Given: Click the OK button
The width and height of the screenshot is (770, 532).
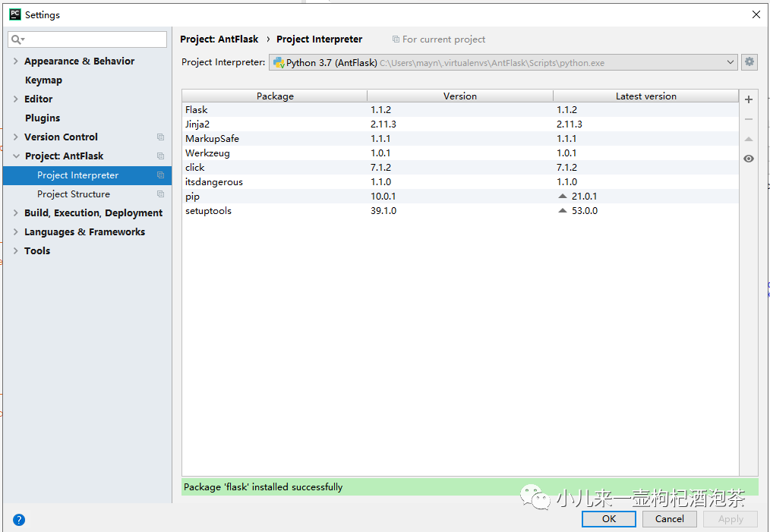Looking at the screenshot, I should 608,519.
